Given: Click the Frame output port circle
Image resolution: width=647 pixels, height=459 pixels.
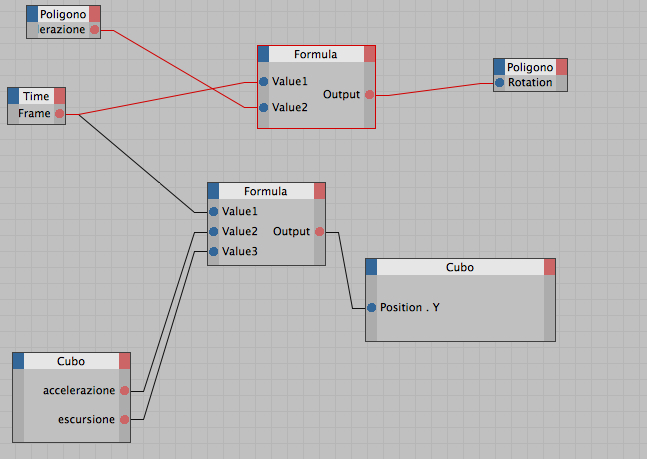Looking at the screenshot, I should click(60, 114).
